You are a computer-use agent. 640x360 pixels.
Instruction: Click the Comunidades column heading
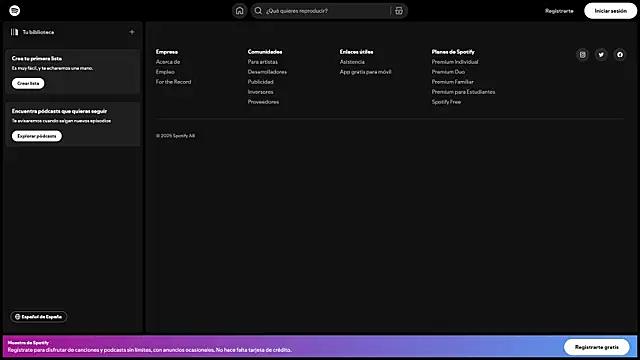click(265, 52)
